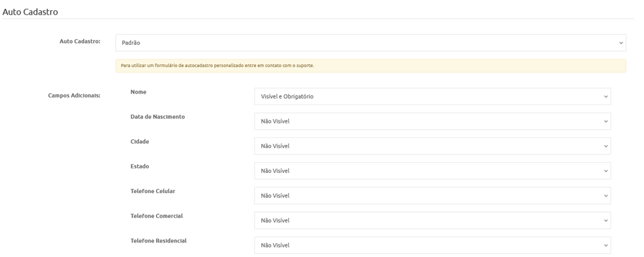Click the chevron arrow in the Nome row

click(605, 97)
